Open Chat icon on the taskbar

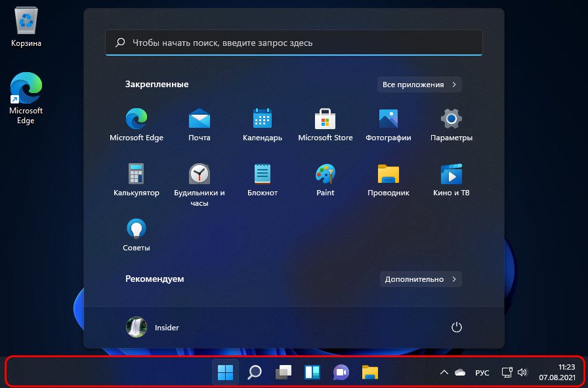[341, 372]
